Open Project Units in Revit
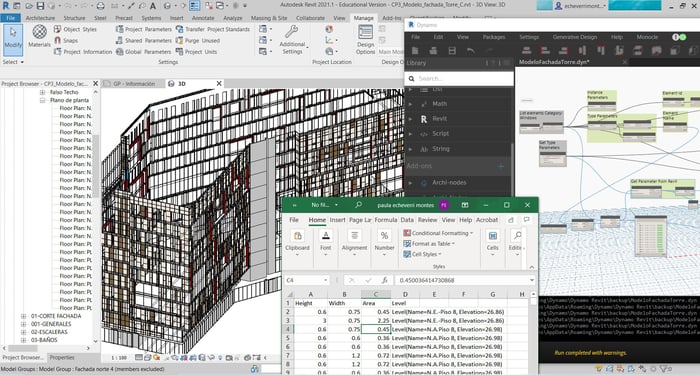This screenshot has height=375, width=700. tap(196, 52)
